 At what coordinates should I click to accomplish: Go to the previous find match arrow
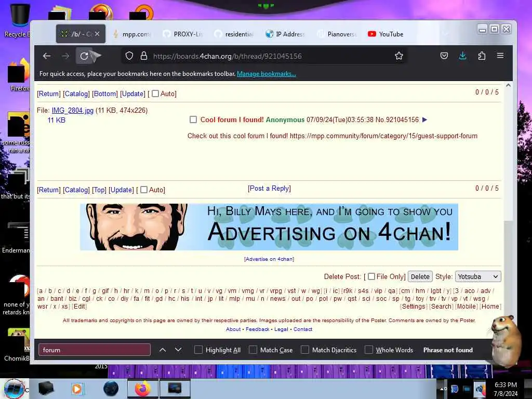(163, 350)
